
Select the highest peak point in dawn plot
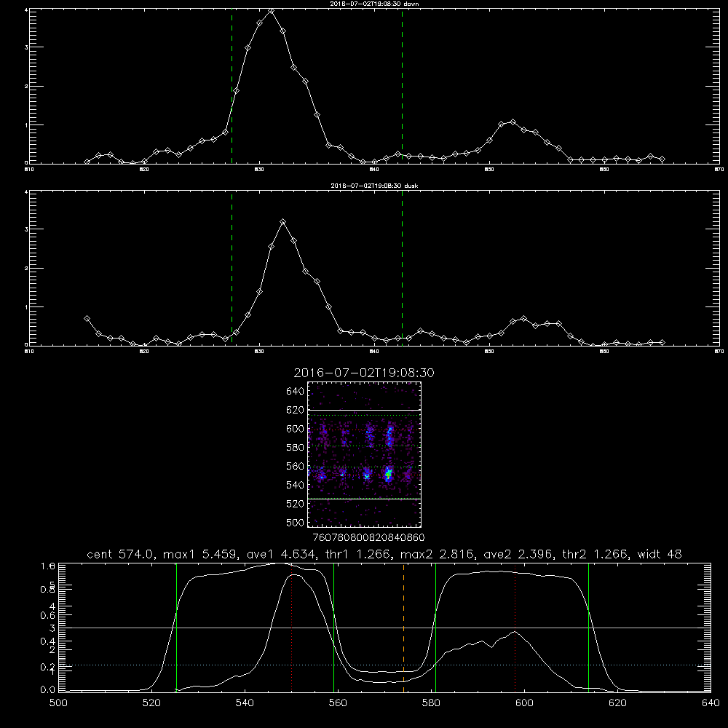tap(271, 11)
